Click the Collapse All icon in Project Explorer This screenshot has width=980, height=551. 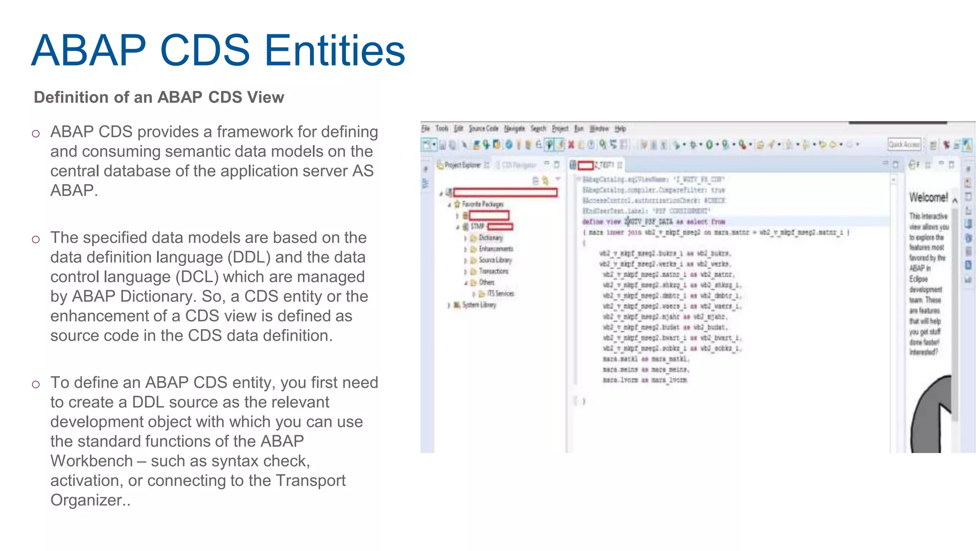click(535, 181)
